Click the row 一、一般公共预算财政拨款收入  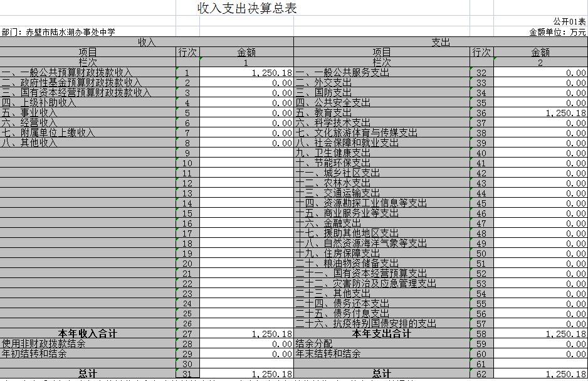(88, 72)
